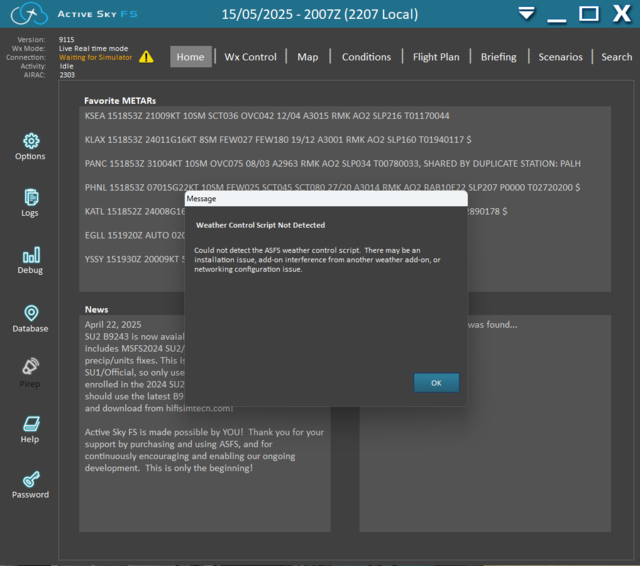Close the Active Sky window
The height and width of the screenshot is (566, 640).
(622, 13)
